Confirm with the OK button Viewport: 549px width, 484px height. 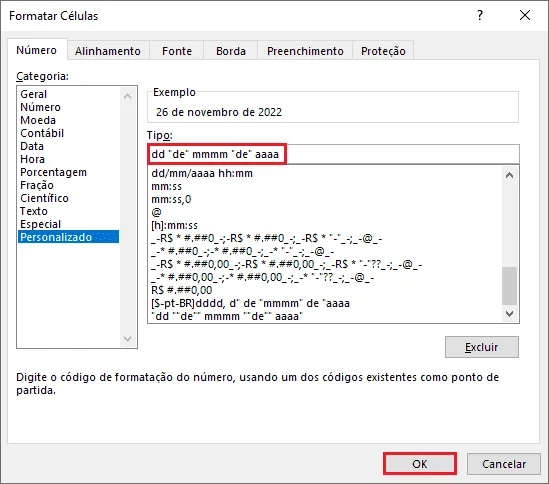[420, 464]
